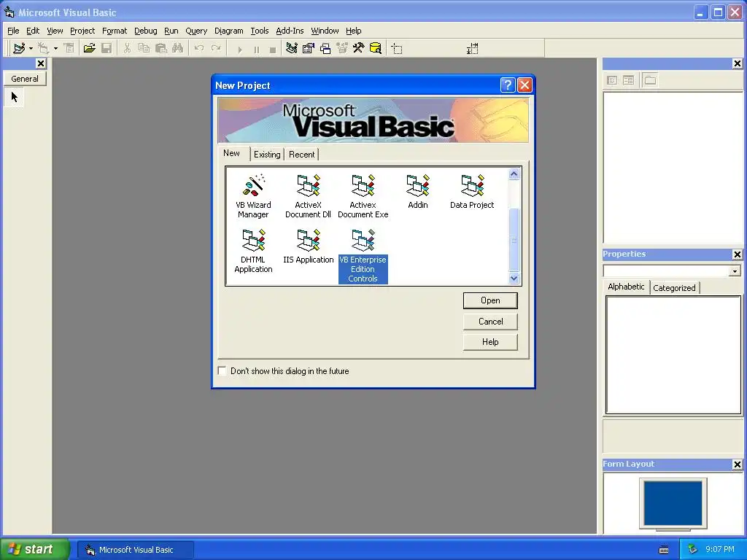Open the Properties Window toolbar icon
The width and height of the screenshot is (747, 560).
pyautogui.click(x=309, y=48)
